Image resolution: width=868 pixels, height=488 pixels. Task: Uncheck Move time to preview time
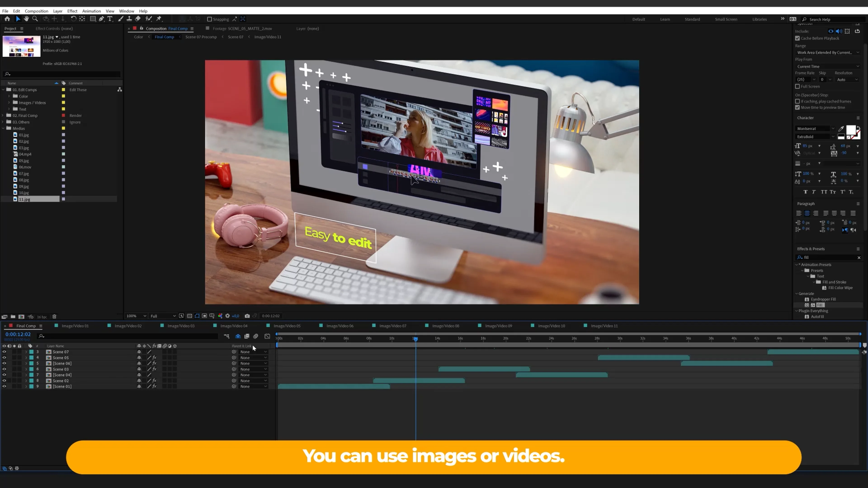click(x=797, y=108)
